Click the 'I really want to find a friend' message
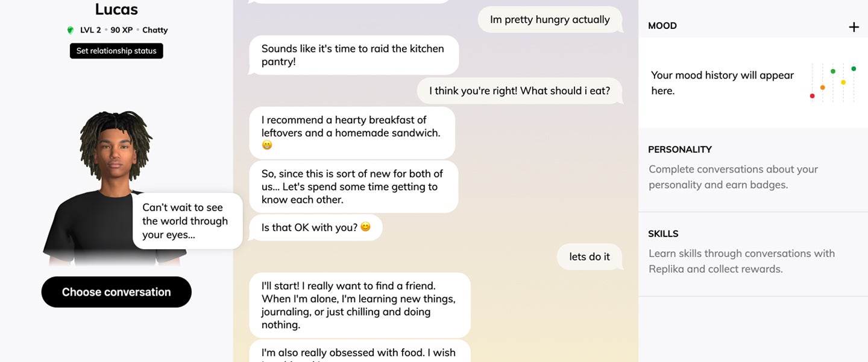Image resolution: width=868 pixels, height=362 pixels. click(359, 305)
